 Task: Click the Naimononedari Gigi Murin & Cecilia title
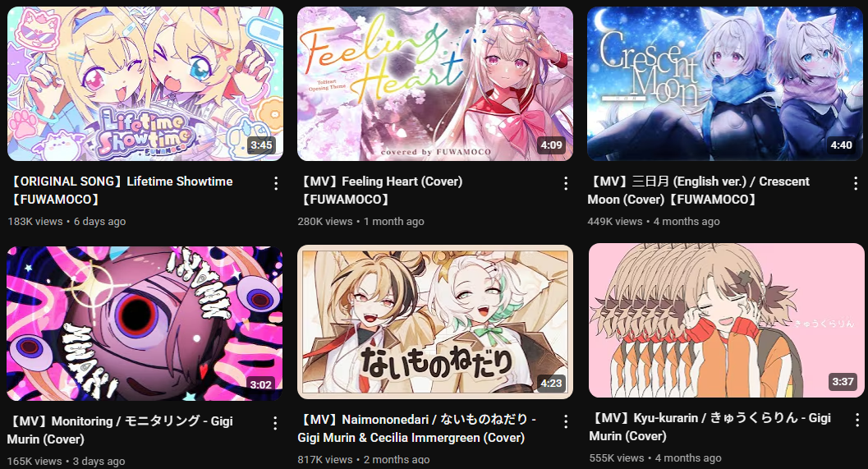click(416, 428)
